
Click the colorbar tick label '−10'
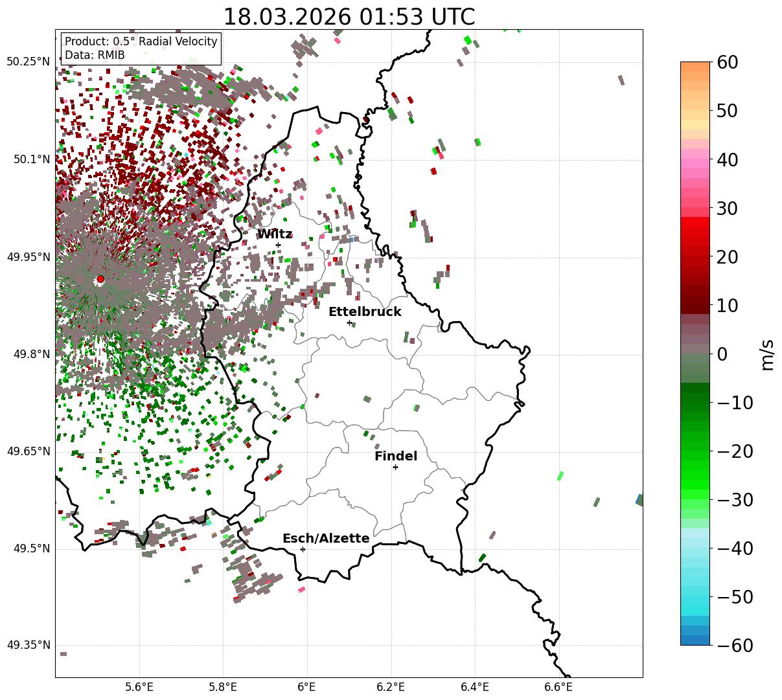click(735, 402)
